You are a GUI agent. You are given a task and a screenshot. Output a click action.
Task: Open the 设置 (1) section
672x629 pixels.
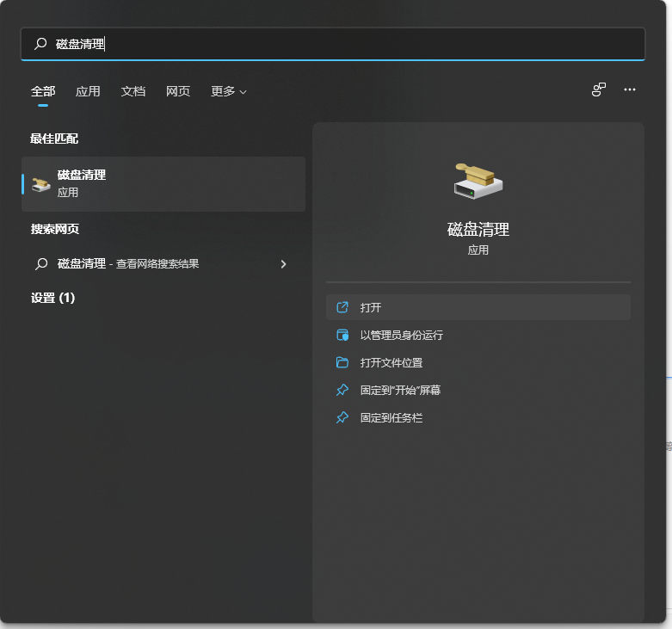point(52,298)
